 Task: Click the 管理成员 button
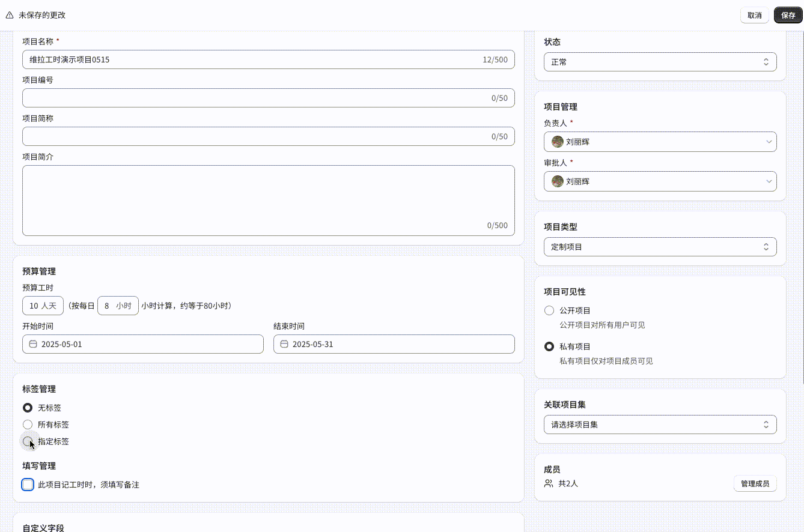coord(755,483)
